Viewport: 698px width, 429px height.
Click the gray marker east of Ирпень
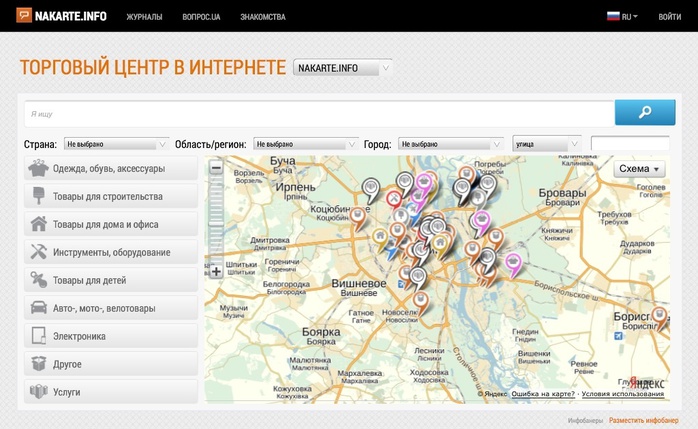coord(370,190)
